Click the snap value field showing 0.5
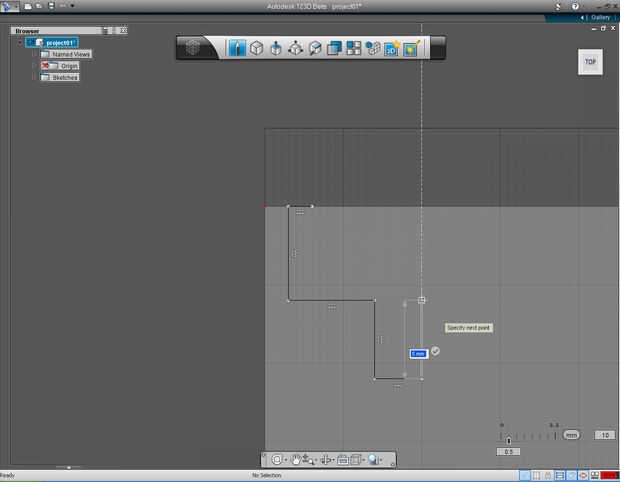 pos(508,452)
